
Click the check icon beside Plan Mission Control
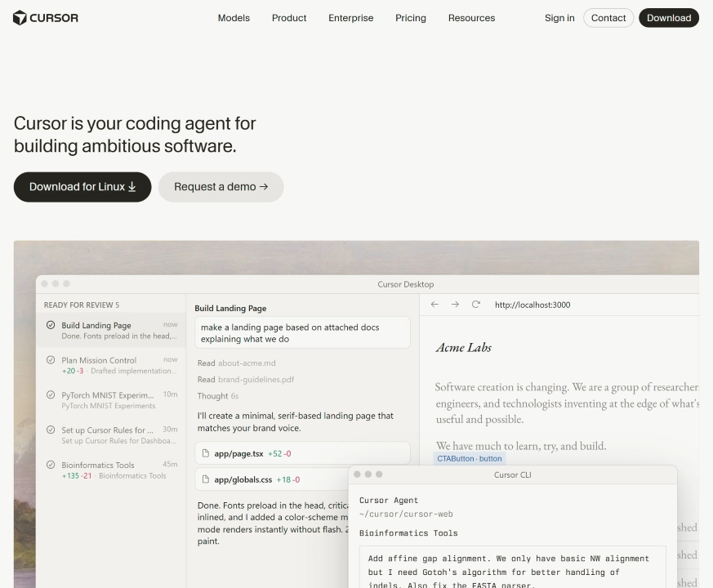coord(51,360)
